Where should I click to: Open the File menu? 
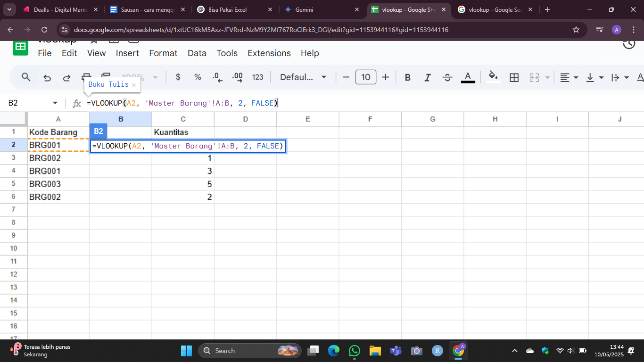tap(45, 53)
